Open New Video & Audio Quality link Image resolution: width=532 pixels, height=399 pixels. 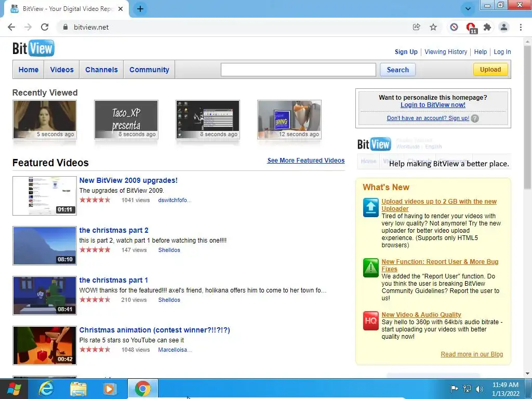[421, 315]
